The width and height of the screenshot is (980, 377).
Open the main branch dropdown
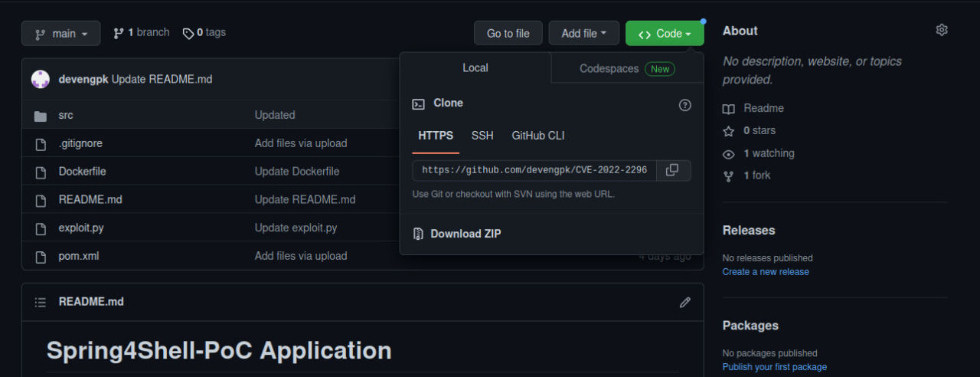pyautogui.click(x=61, y=33)
